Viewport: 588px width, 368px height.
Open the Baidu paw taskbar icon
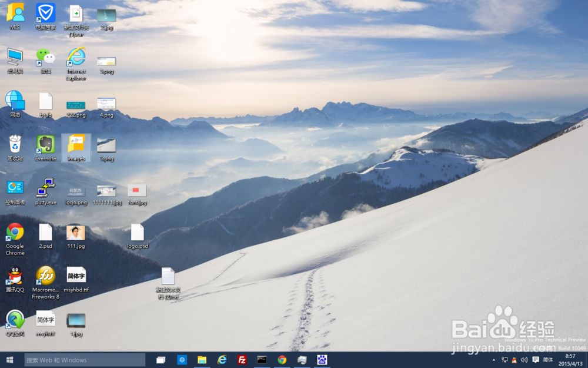click(322, 360)
